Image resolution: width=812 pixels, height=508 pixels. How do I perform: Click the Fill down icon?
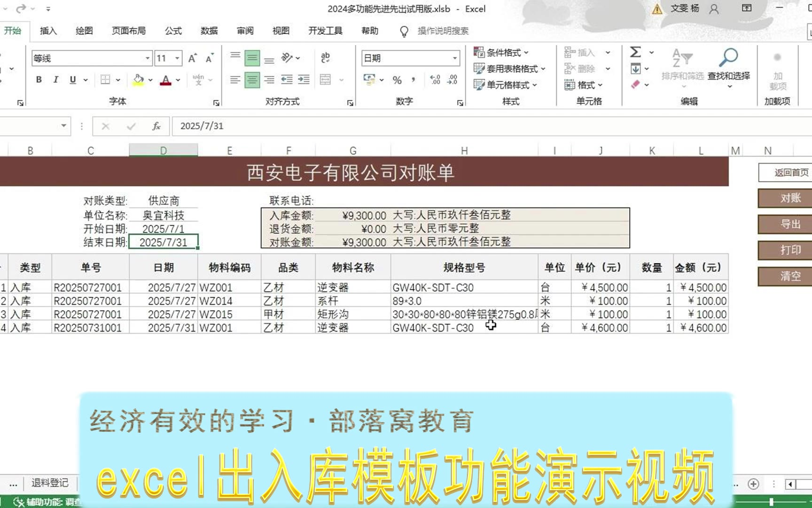pyautogui.click(x=635, y=69)
